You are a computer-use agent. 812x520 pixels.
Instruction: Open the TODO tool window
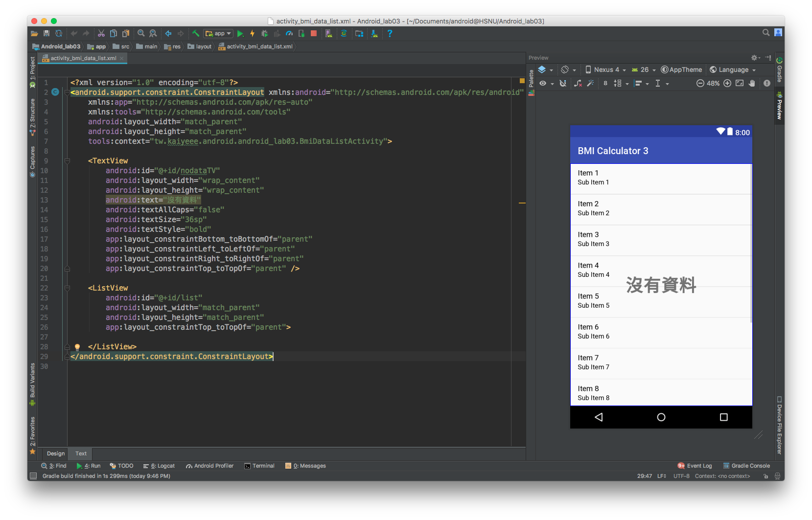121,466
